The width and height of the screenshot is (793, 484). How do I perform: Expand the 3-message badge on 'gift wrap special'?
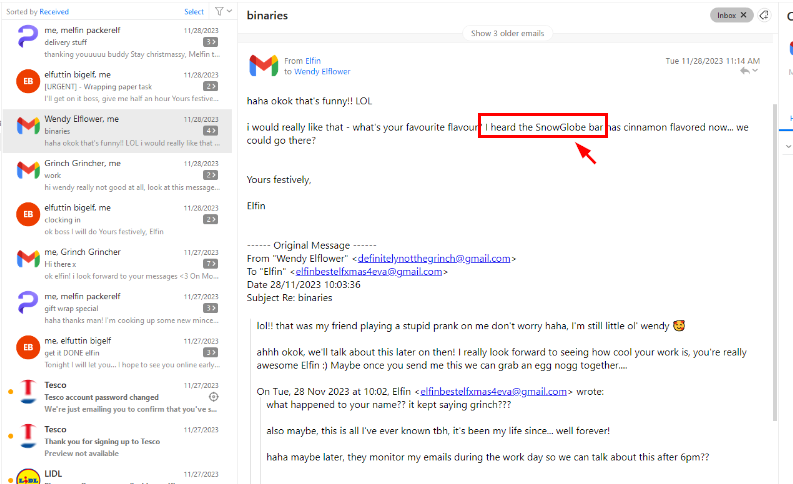tap(210, 308)
